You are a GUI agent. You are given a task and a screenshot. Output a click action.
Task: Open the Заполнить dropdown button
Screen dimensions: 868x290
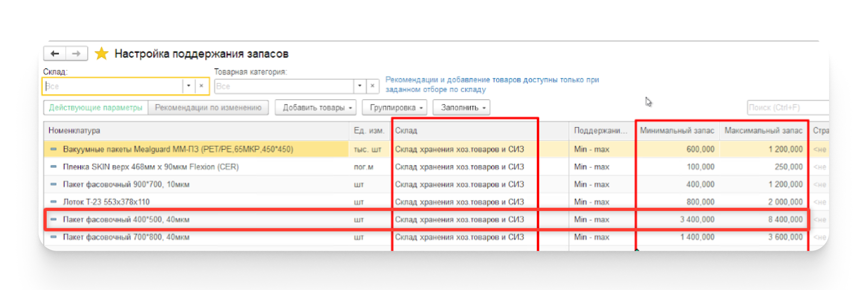(461, 108)
